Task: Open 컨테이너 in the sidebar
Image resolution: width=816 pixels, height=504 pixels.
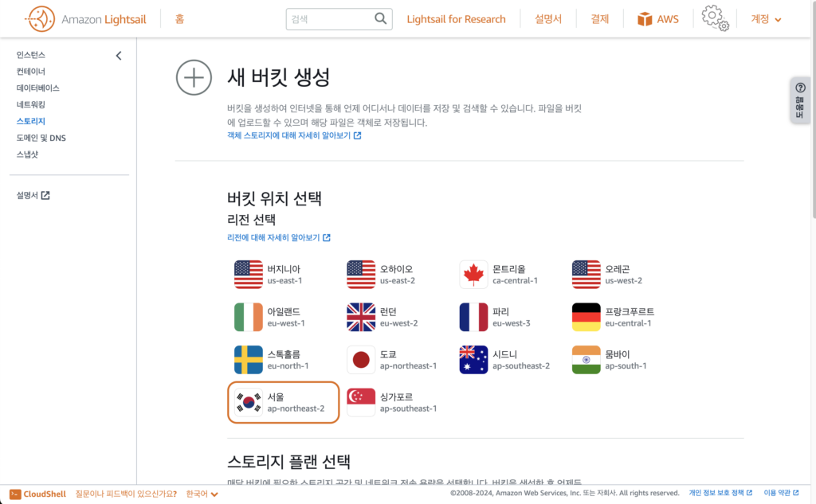Action: tap(31, 72)
